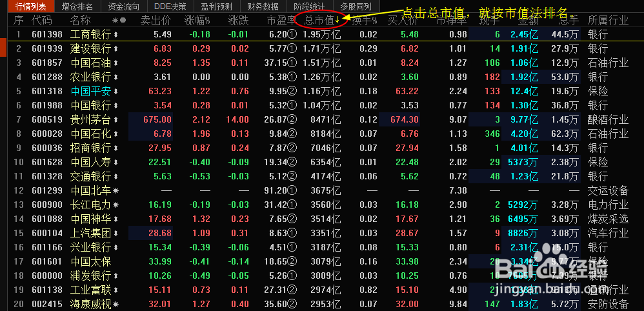
Task: Click 煤炭采选 industry cell
Action: pyautogui.click(x=608, y=219)
